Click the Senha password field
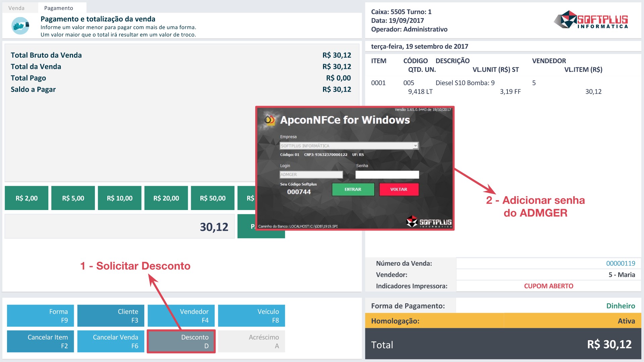 (x=387, y=175)
